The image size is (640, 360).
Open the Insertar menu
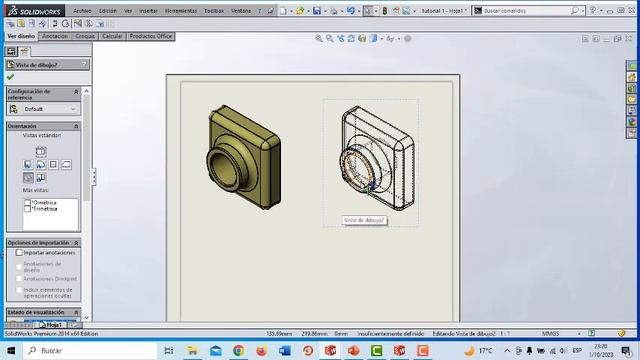(148, 11)
